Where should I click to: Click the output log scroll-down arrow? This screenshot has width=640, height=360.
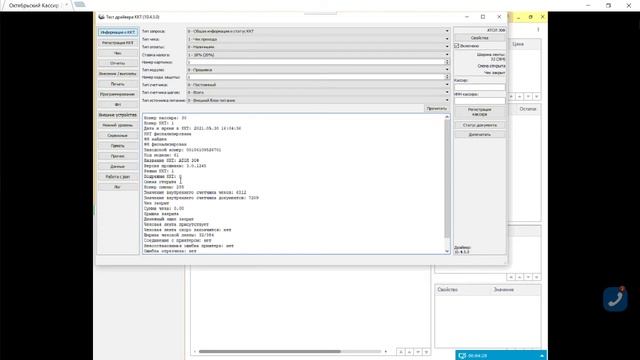point(447,251)
